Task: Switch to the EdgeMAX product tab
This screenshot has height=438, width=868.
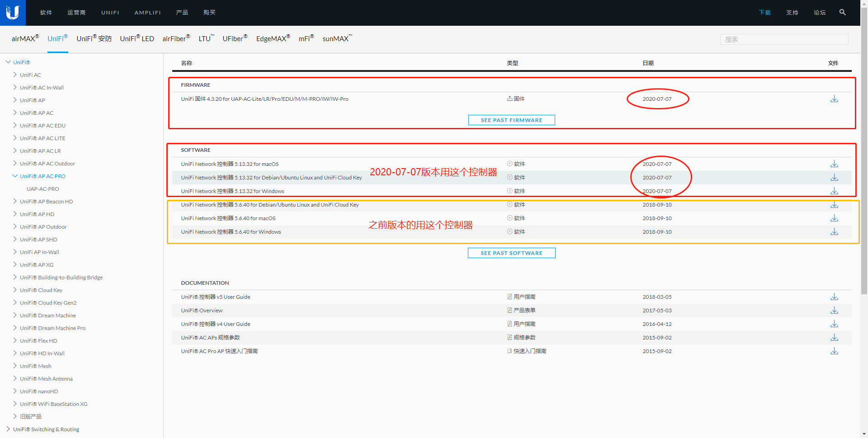Action: (x=271, y=38)
